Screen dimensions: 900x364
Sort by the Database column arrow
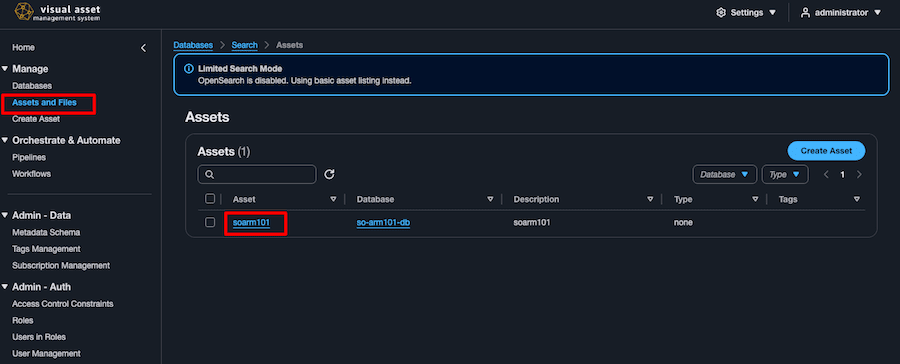pos(490,199)
